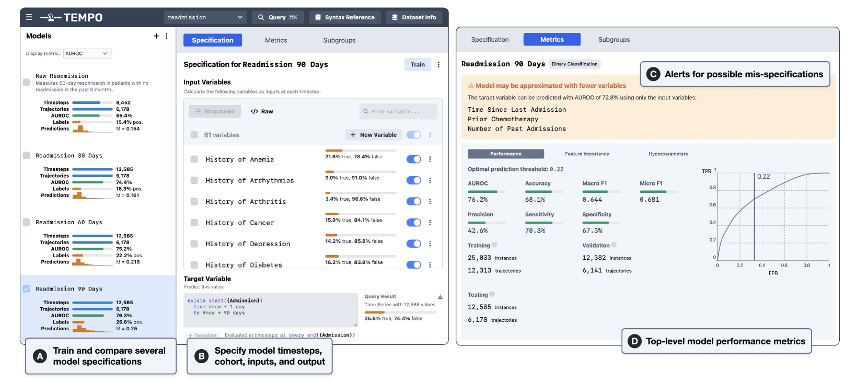Disable the History of Depression toggle

[x=414, y=244]
